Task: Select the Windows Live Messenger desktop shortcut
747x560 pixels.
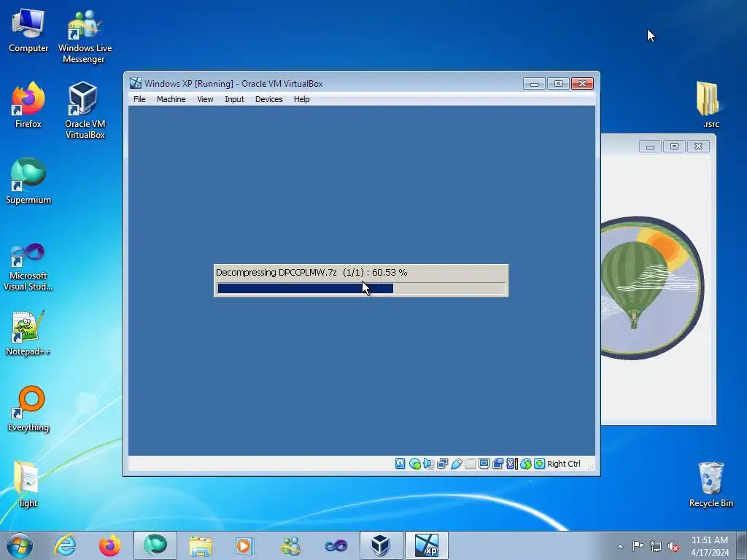Action: pos(85,36)
